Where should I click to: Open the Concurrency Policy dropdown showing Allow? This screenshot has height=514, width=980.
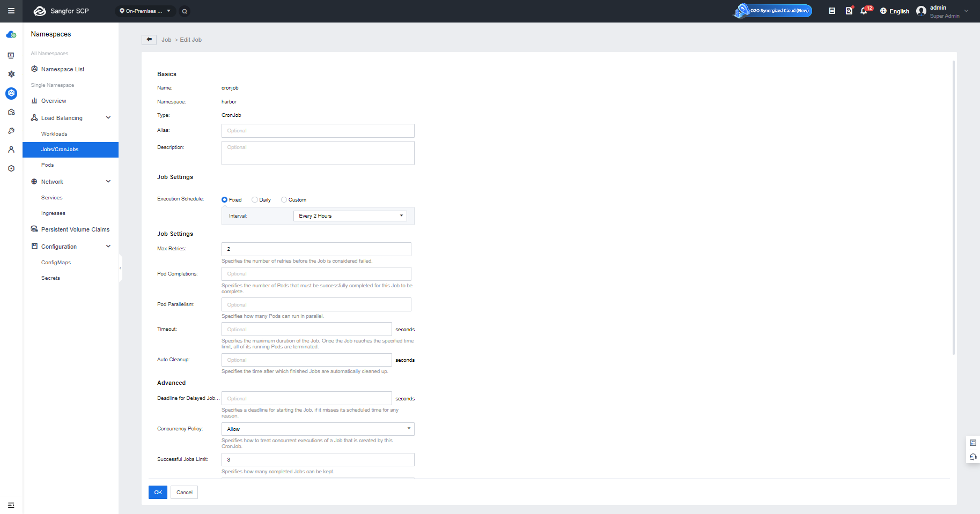pyautogui.click(x=318, y=429)
